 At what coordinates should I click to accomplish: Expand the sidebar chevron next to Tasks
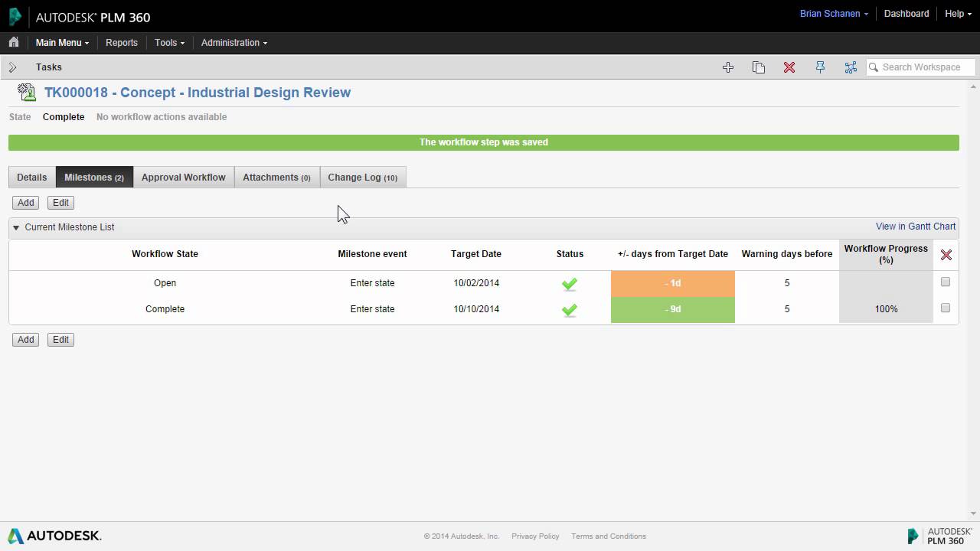pos(12,67)
